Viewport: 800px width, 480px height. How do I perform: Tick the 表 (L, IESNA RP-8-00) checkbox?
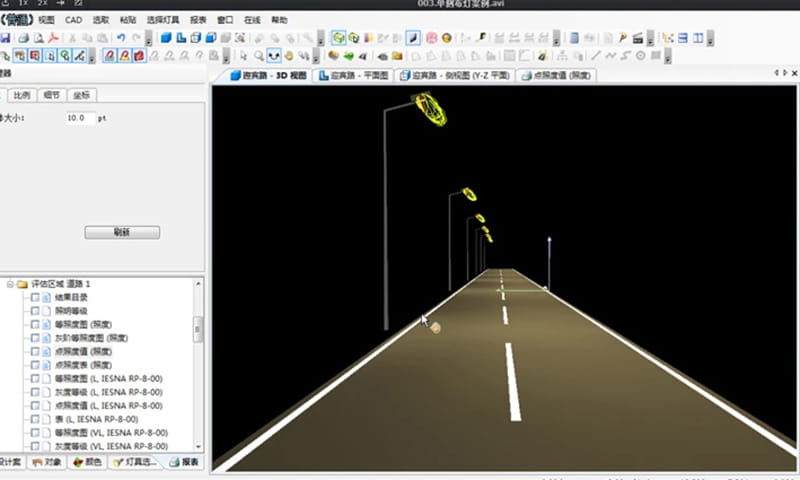coord(35,419)
